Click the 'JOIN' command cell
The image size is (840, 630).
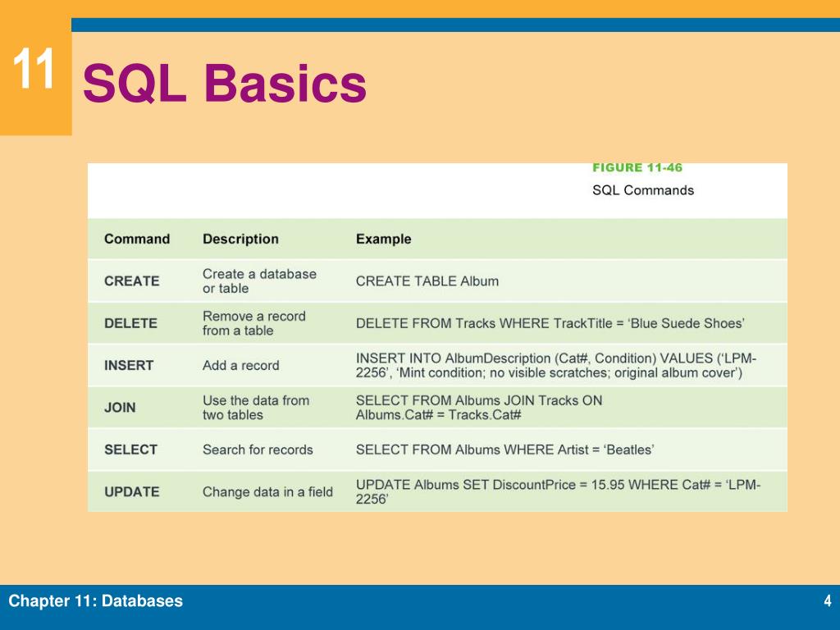[x=120, y=408]
